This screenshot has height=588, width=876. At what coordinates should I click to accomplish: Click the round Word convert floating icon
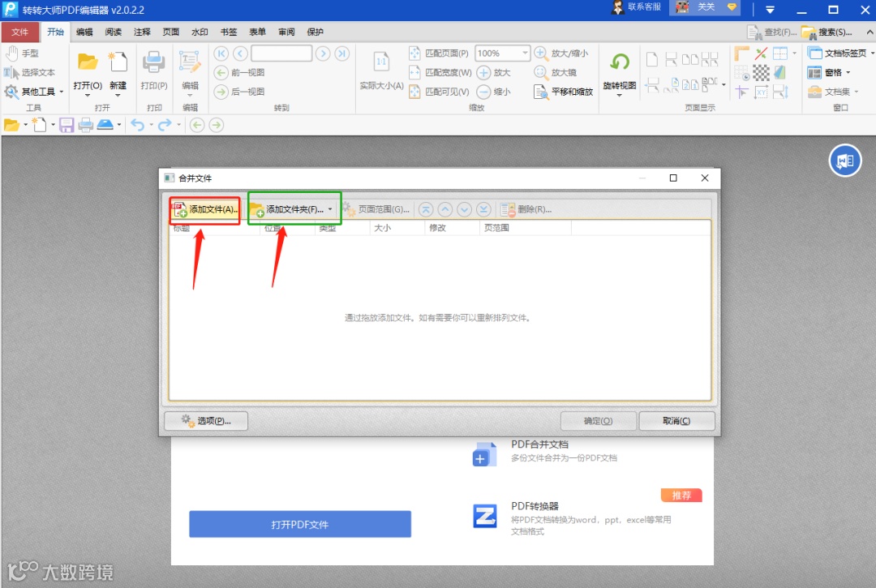(844, 161)
